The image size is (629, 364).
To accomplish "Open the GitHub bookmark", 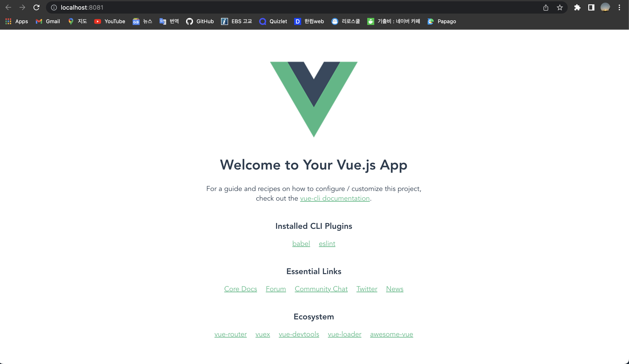I will 200,21.
